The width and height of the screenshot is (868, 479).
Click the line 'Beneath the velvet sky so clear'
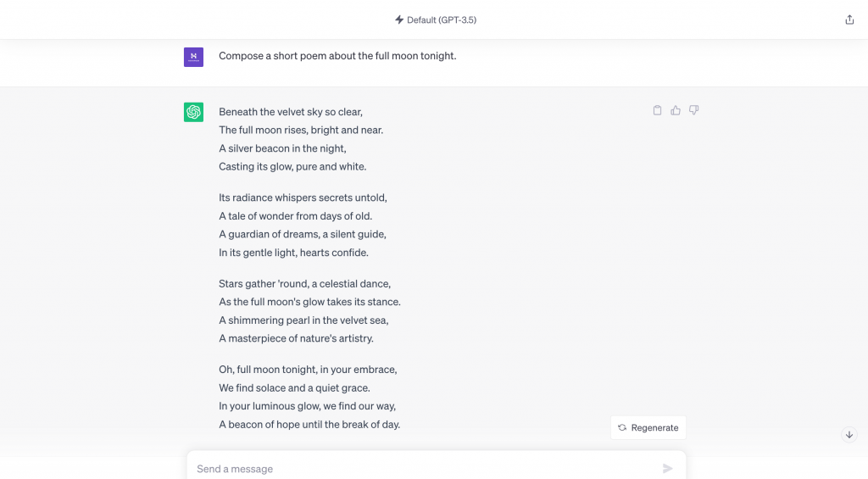[291, 112]
